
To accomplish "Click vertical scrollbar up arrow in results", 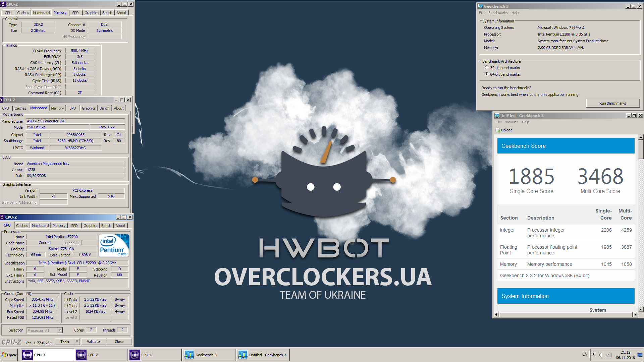I will 641,137.
